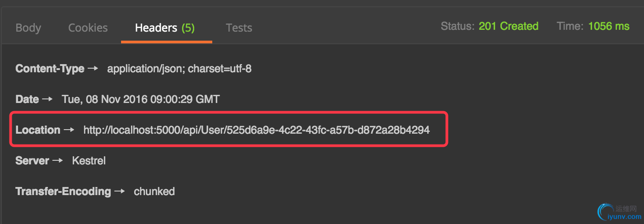Click the arrow icon after Location

(69, 130)
